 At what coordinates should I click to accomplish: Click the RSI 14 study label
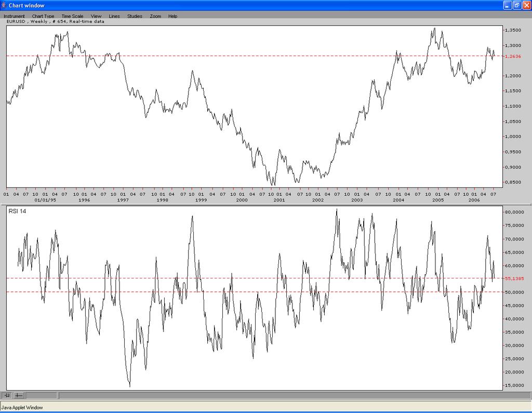point(17,211)
